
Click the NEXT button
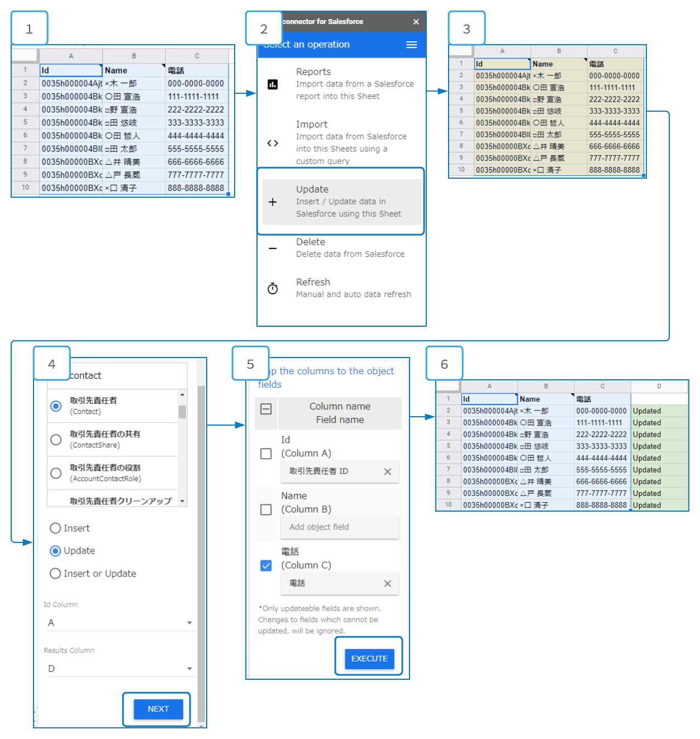point(158,709)
